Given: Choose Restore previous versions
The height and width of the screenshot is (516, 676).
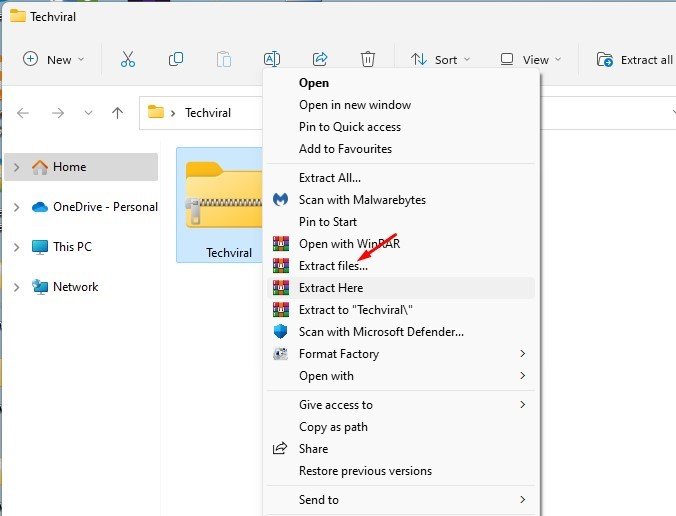Looking at the screenshot, I should coord(401,470).
